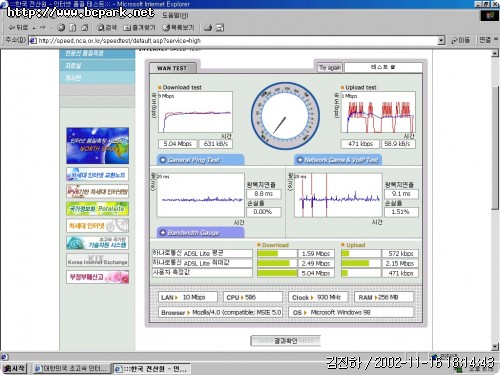Click the forward arrow in IE toolbar
Viewport: 500px width, 375px height.
coord(43,28)
